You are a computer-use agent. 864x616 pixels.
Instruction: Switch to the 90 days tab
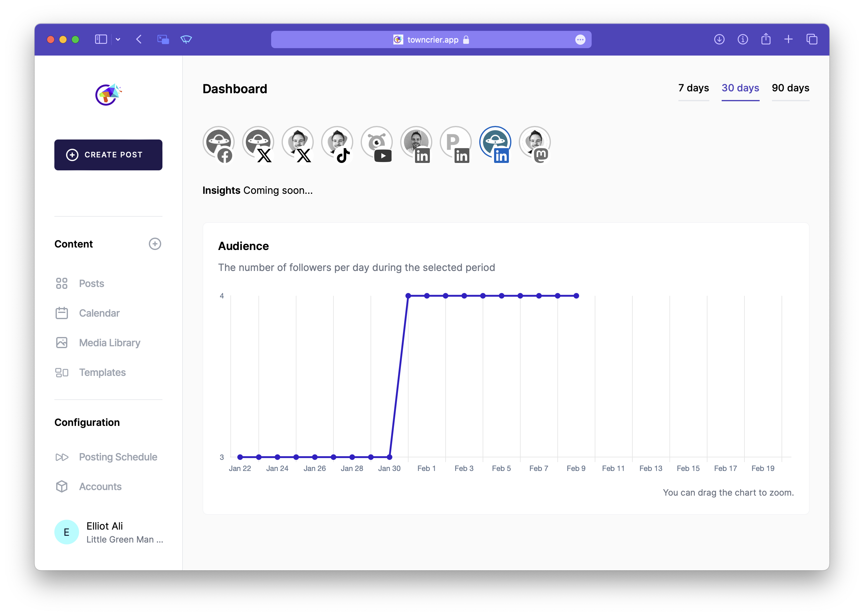coord(791,88)
